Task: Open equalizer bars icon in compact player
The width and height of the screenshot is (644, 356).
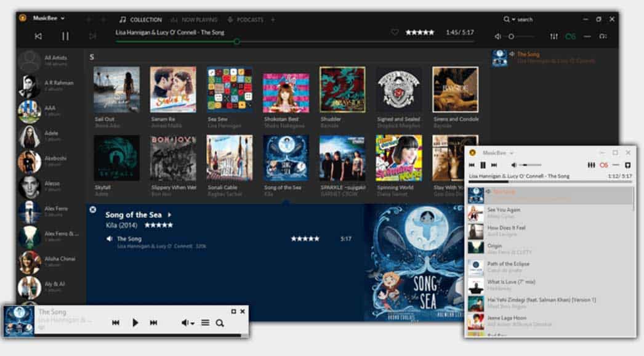Action: [591, 165]
